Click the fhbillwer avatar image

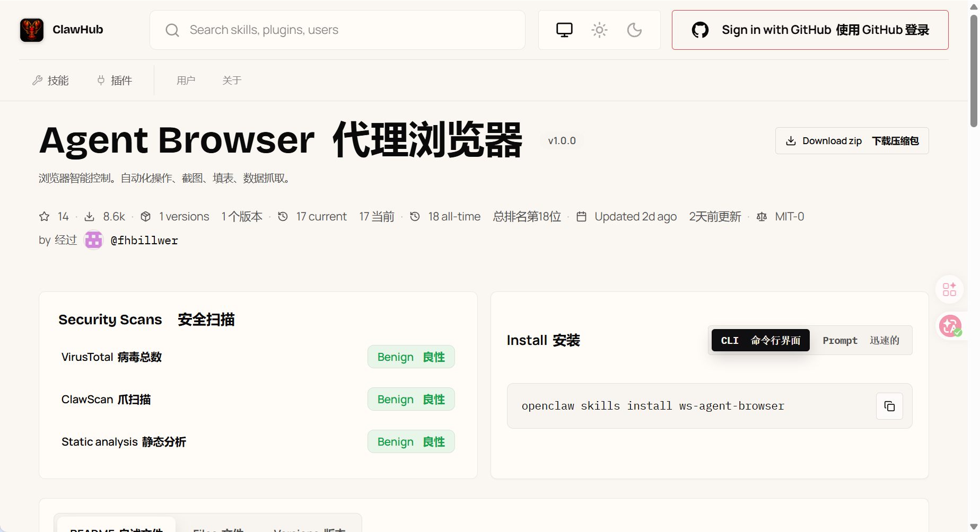[94, 240]
